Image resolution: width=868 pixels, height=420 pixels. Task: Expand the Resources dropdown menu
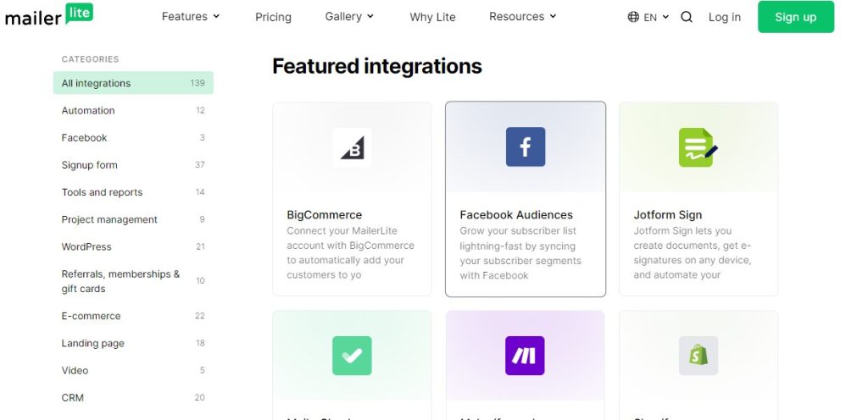pyautogui.click(x=522, y=17)
